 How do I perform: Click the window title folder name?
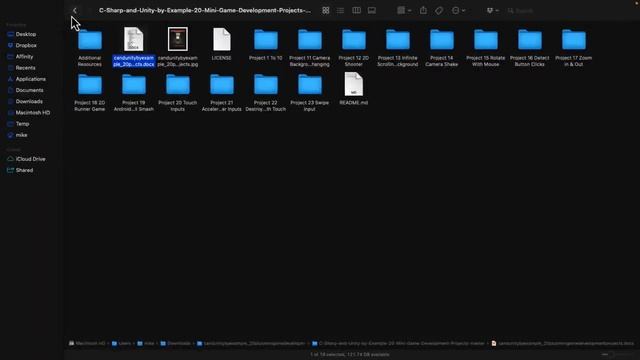pos(205,11)
